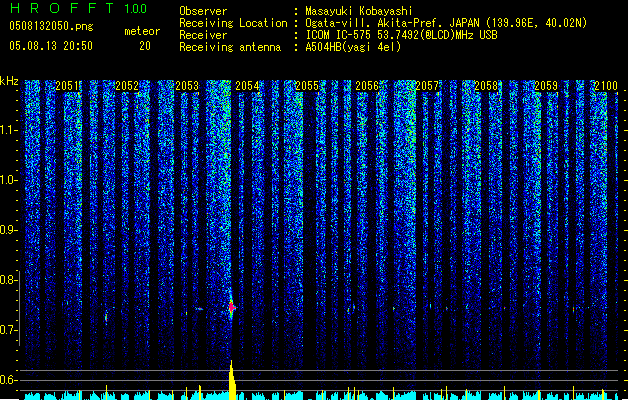Click the meteor count value 20
Image resolution: width=629 pixels, height=400 pixels.
pos(145,46)
